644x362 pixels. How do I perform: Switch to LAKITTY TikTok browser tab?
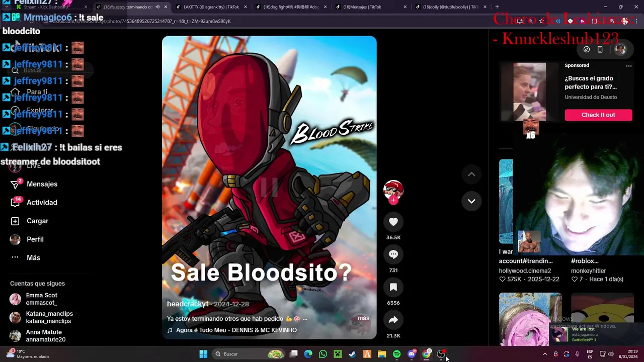click(x=211, y=7)
